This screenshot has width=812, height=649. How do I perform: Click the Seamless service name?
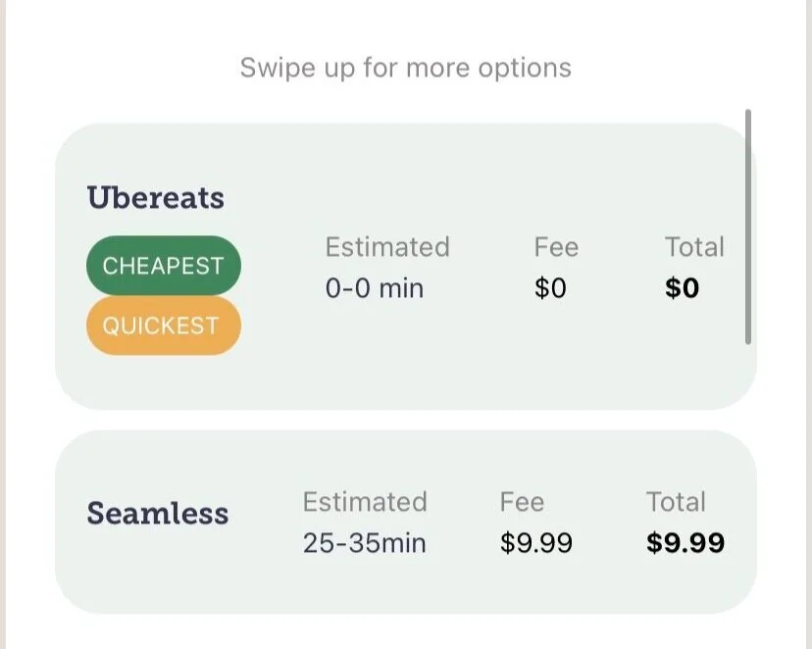tap(158, 514)
